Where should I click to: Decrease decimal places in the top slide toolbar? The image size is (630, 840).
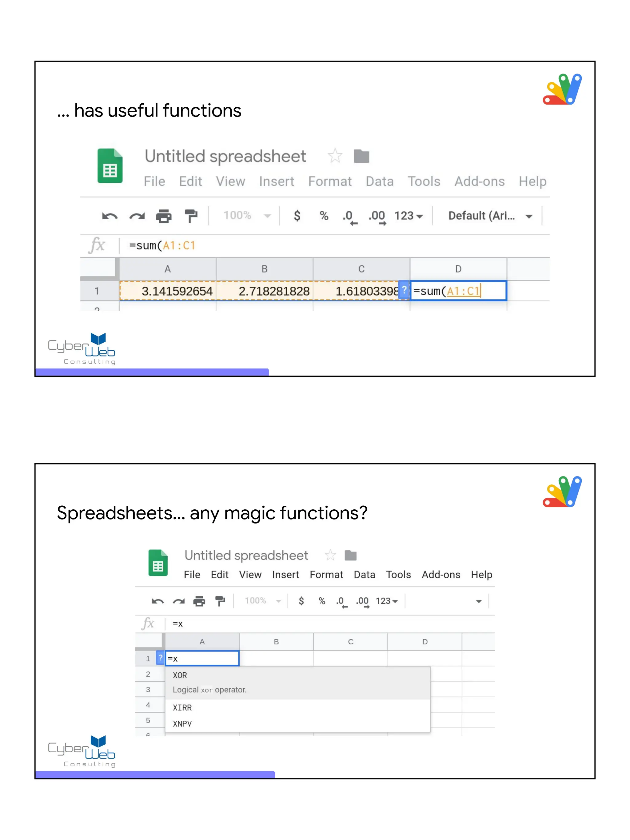350,217
